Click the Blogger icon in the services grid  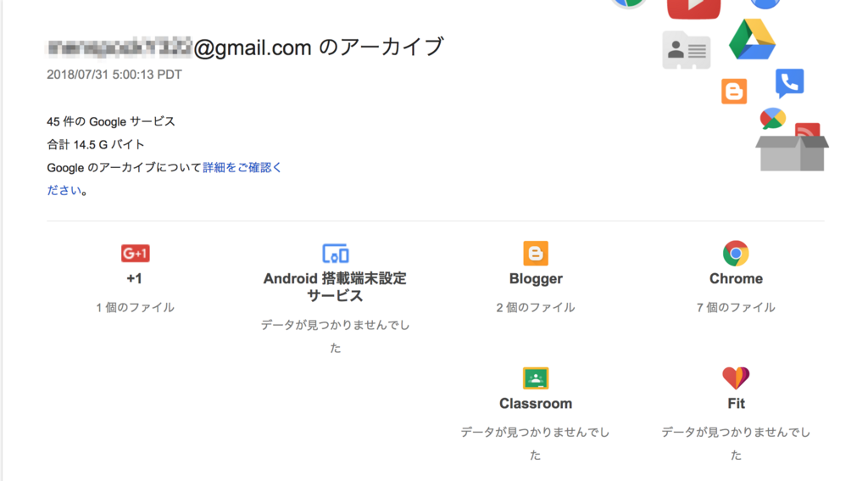(x=536, y=254)
